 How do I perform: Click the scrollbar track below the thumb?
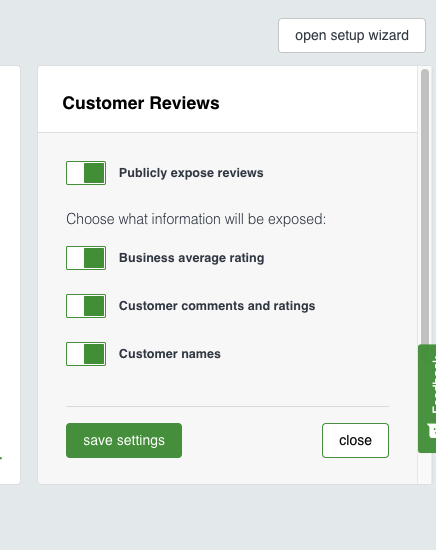425,468
